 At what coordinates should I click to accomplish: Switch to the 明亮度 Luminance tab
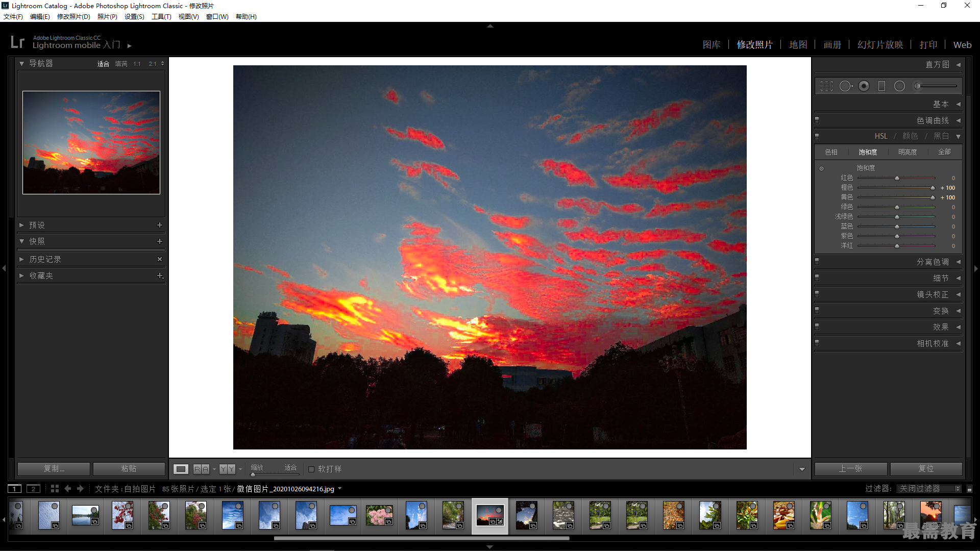pyautogui.click(x=908, y=152)
